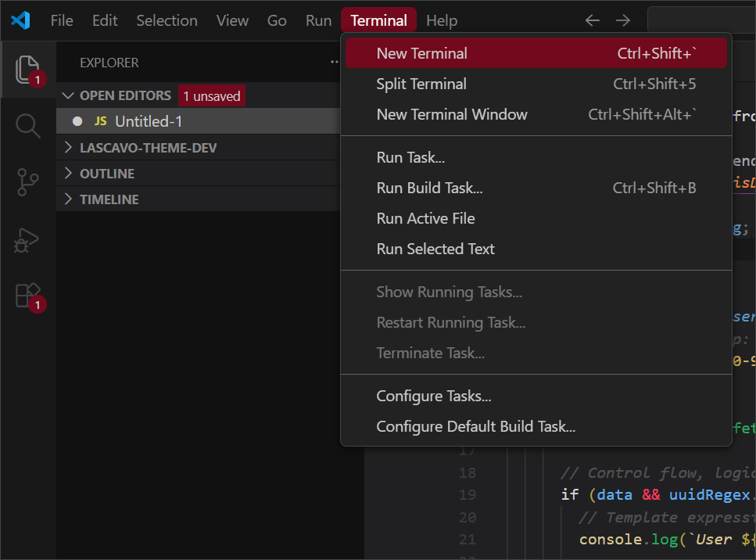Collapse the Open Editors section
The height and width of the screenshot is (560, 756).
tap(68, 95)
